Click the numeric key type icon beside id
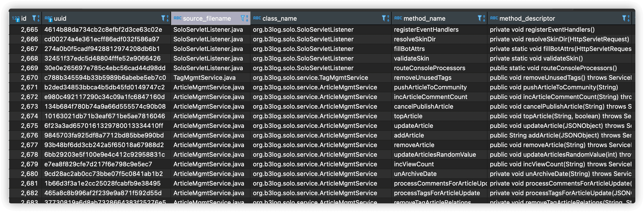The image size is (644, 212). pos(15,19)
